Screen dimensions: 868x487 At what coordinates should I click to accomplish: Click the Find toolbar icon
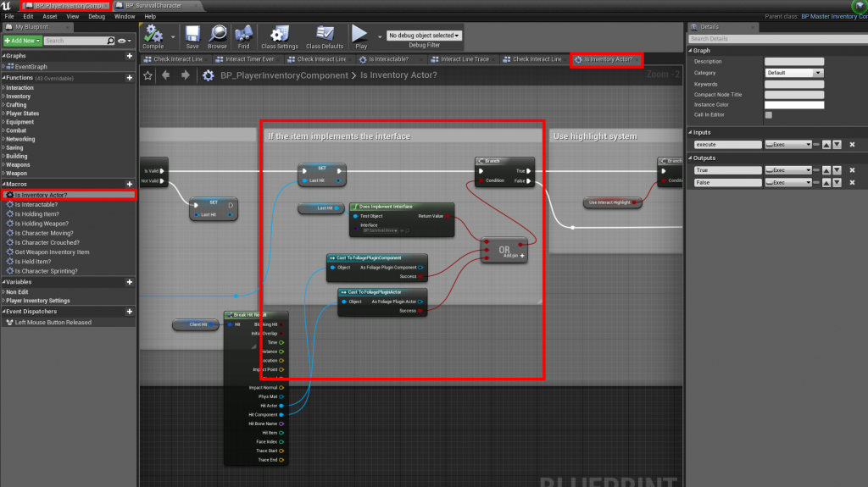[243, 37]
